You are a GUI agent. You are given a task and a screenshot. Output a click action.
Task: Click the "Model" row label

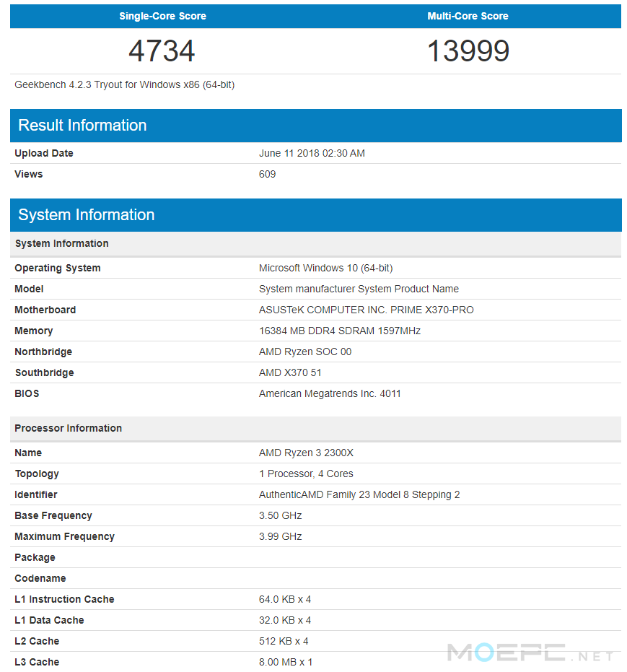tap(29, 289)
